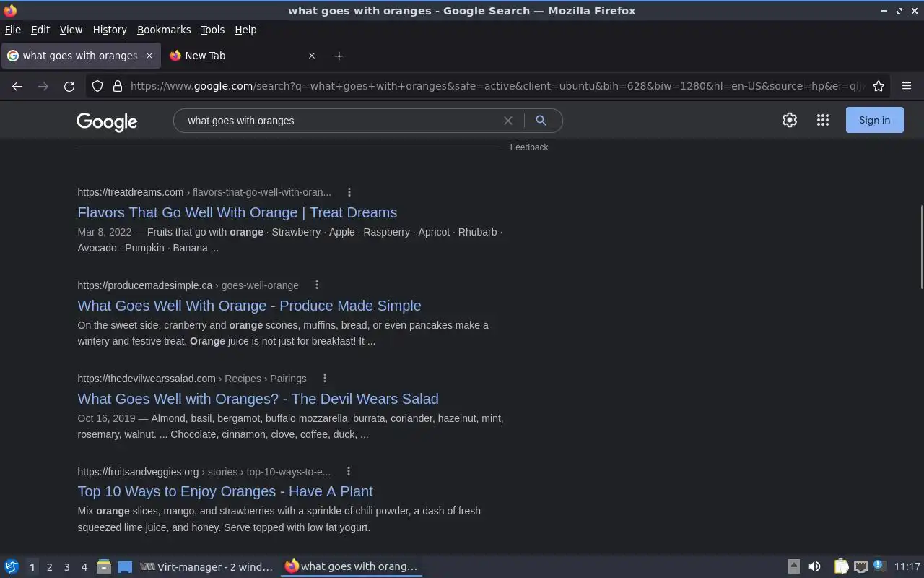Click the thedevilwearssalad.com URL breadcrumb
Screen dimensions: 924x578
(192, 379)
